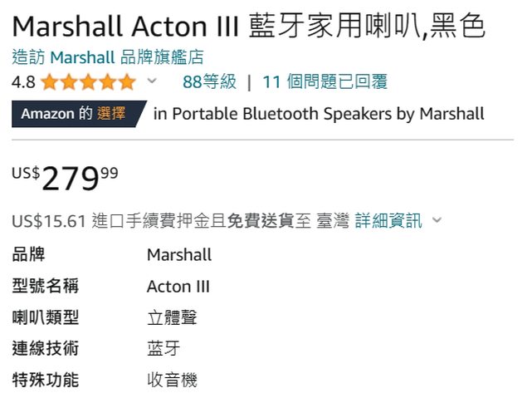
Task: Click the Marshall value in the 品牌 row
Action: 179,254
